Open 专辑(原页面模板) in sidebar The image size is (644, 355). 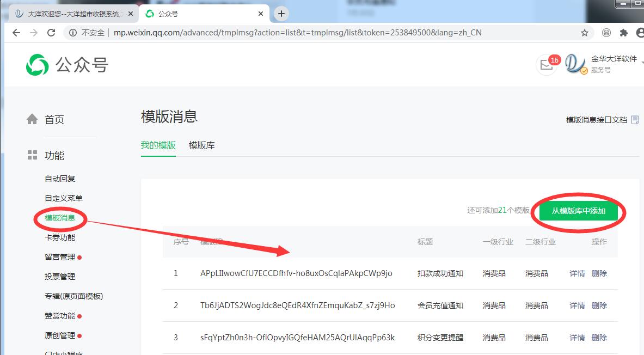[74, 296]
